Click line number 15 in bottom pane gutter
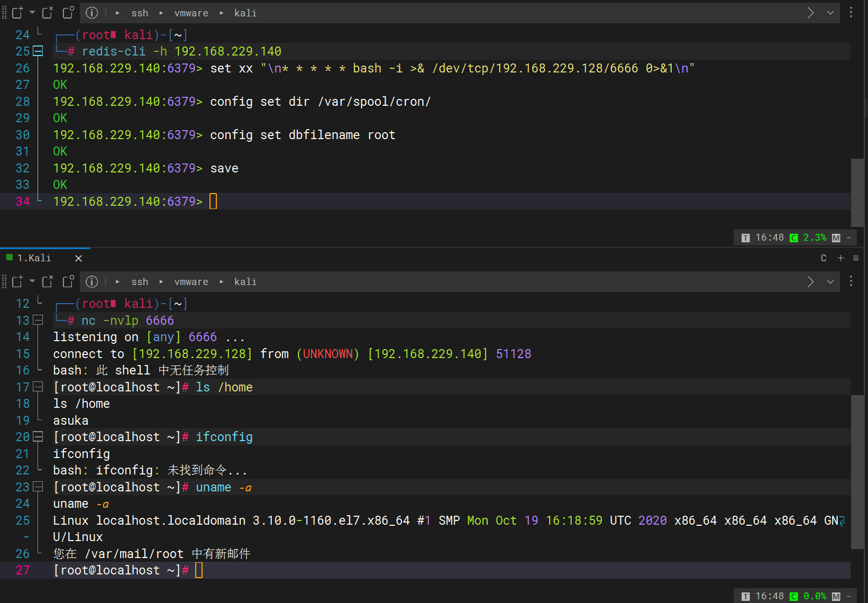The image size is (868, 603). click(23, 354)
